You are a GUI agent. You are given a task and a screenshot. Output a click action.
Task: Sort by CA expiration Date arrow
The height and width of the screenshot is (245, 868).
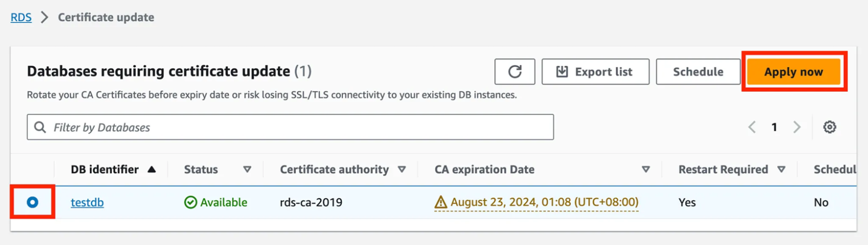pos(646,169)
